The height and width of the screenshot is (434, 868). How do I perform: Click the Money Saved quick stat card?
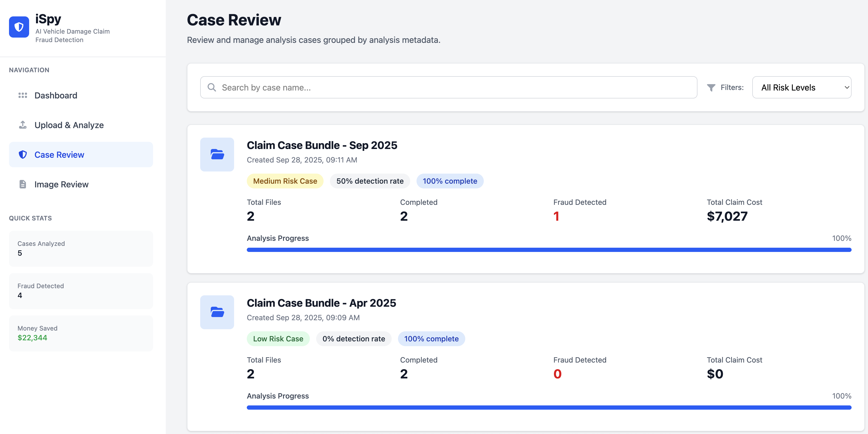[x=81, y=333]
